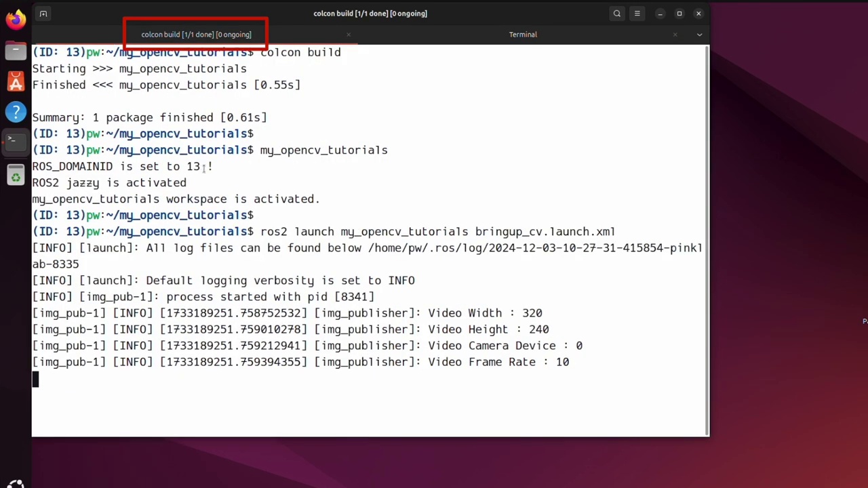Switch to the Terminal tab
Image resolution: width=868 pixels, height=488 pixels.
click(x=523, y=35)
